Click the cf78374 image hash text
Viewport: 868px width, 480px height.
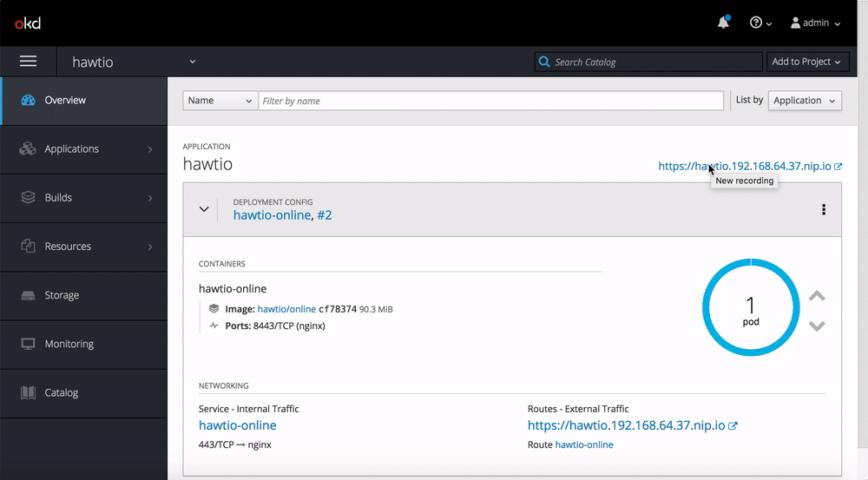(338, 309)
